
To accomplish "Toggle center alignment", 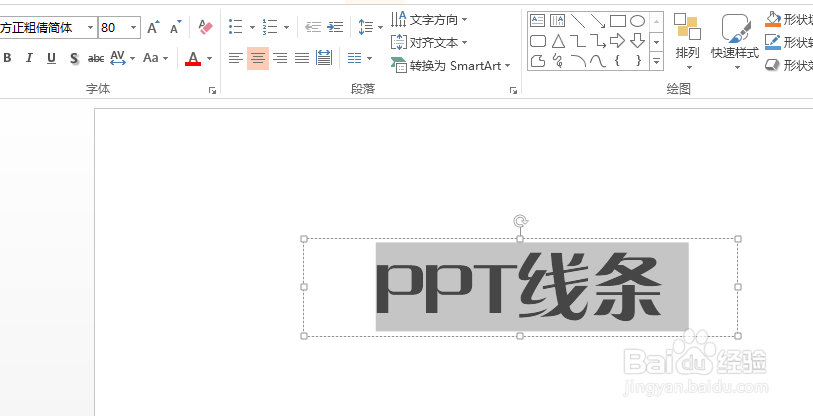I will pyautogui.click(x=258, y=58).
